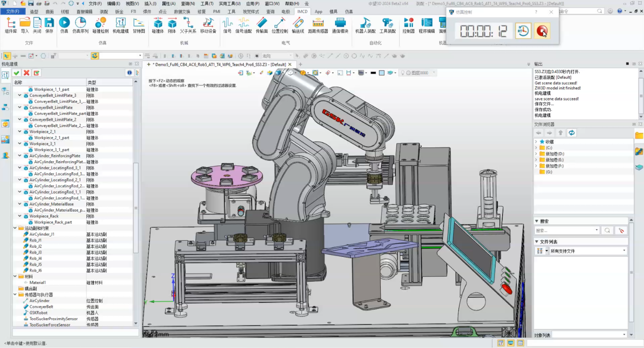644x348 pixels.
Task: Switch to the 装配 ribbon tab
Action: [x=104, y=11]
